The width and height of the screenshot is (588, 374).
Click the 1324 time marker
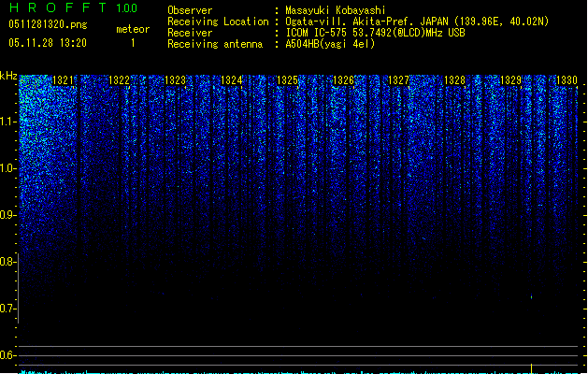(x=232, y=79)
